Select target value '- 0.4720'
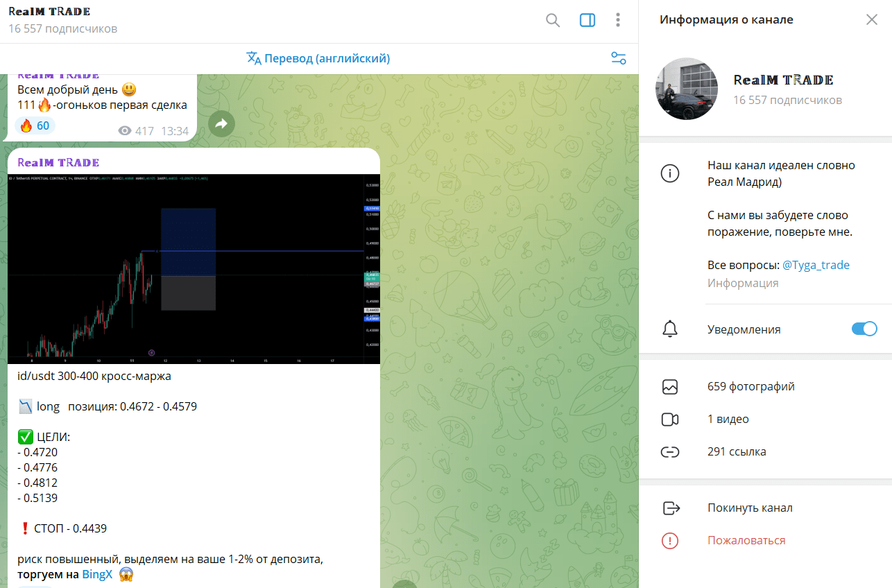Image resolution: width=892 pixels, height=588 pixels. pos(37,452)
